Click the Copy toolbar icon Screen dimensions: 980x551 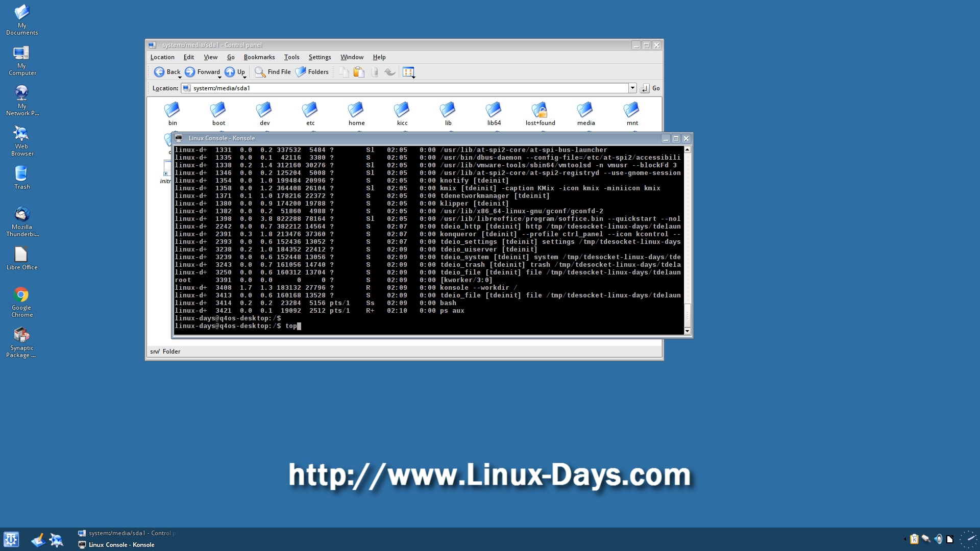coord(344,72)
